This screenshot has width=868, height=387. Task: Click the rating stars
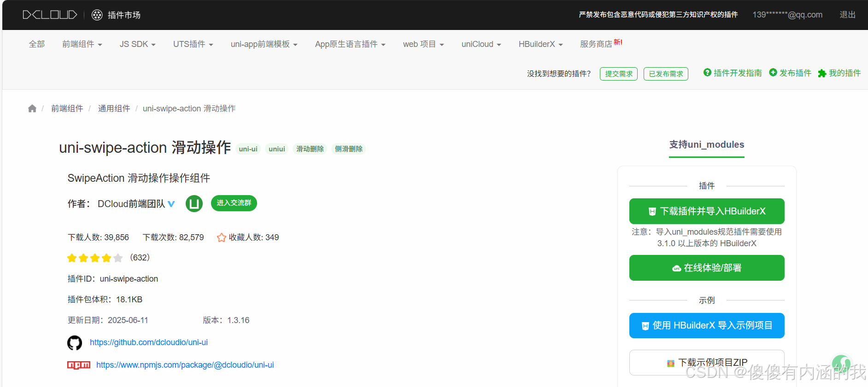[x=95, y=258]
